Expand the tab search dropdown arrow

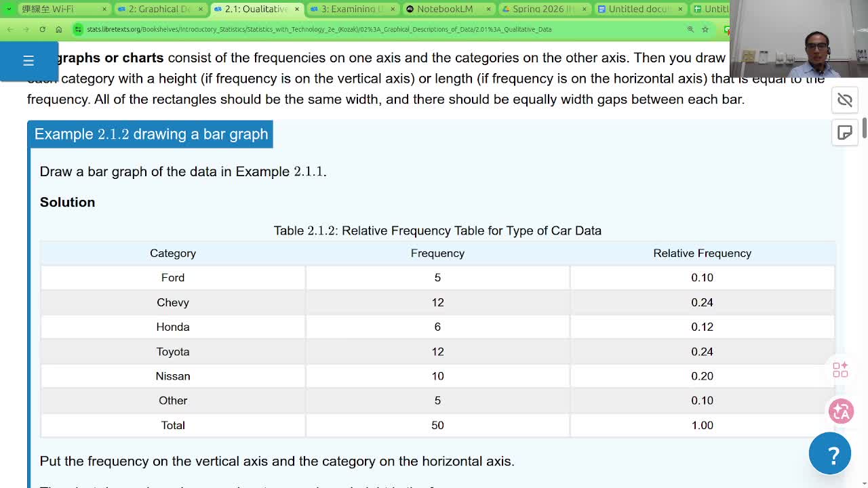point(9,9)
